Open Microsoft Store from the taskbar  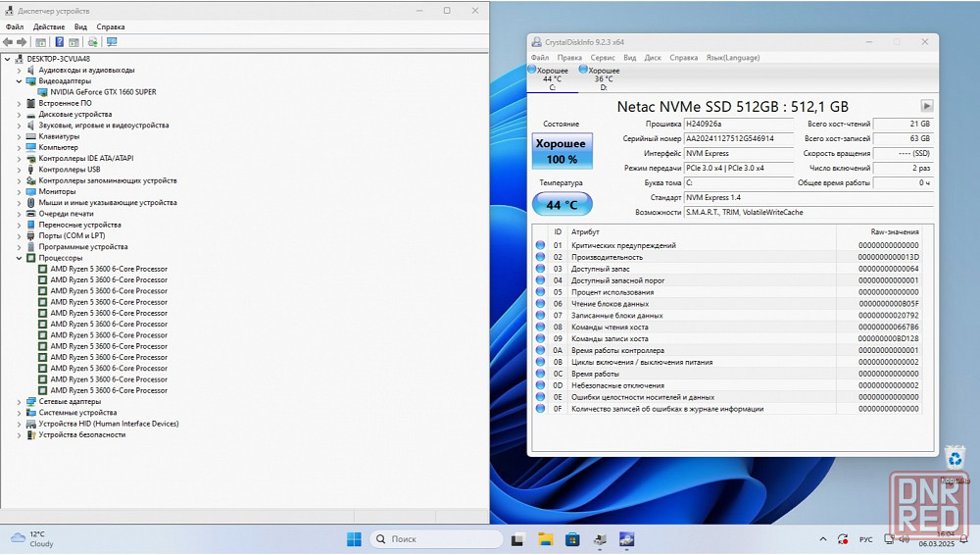571,539
